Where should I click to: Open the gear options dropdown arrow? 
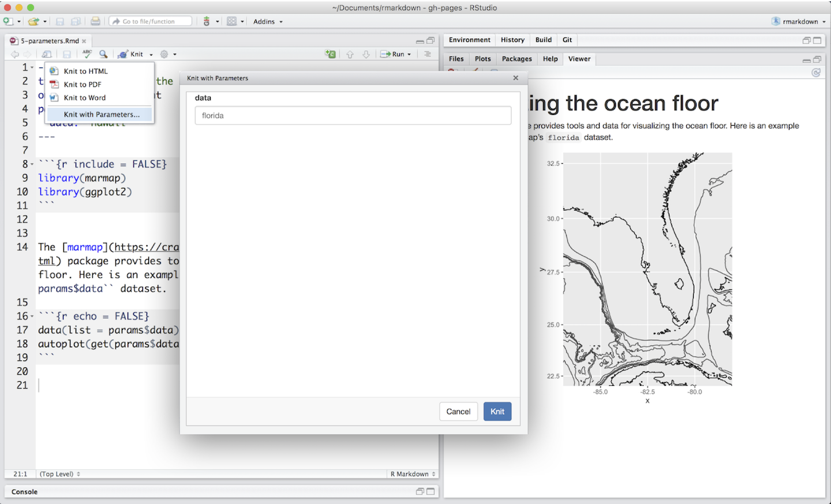pyautogui.click(x=175, y=55)
